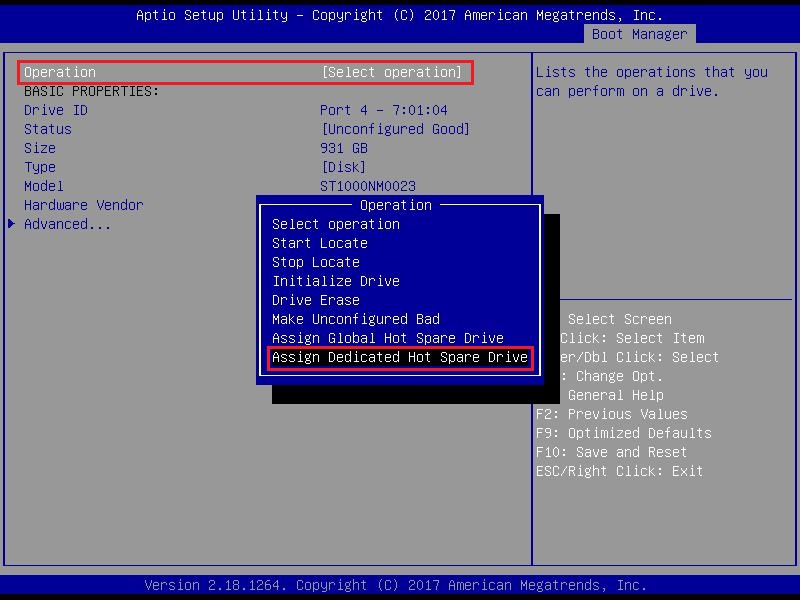The width and height of the screenshot is (800, 600).
Task: Click the Size value 931 GB
Action: tap(343, 148)
